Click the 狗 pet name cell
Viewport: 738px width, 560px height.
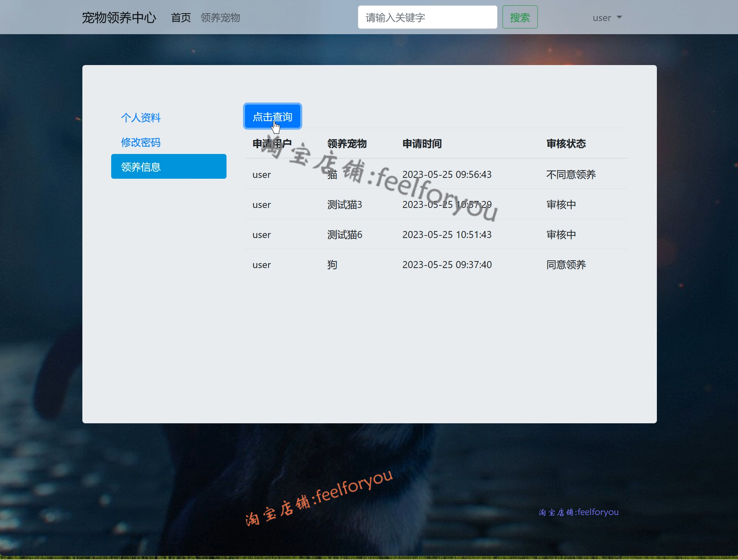point(332,265)
